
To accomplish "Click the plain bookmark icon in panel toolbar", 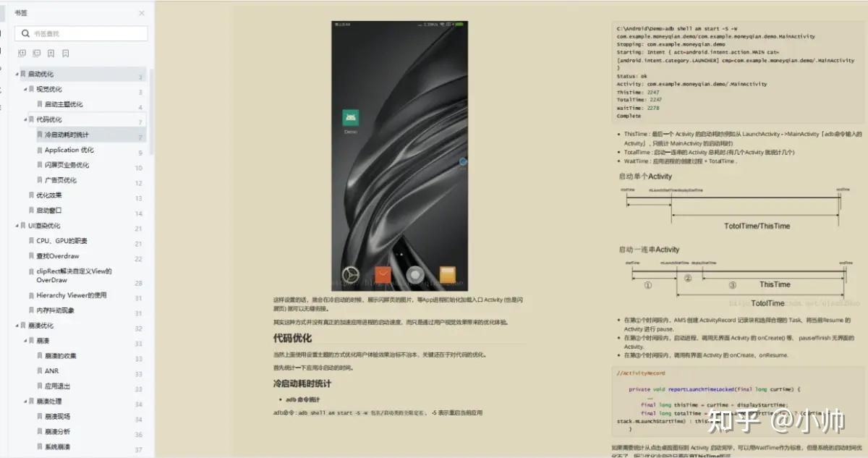I will tap(66, 53).
